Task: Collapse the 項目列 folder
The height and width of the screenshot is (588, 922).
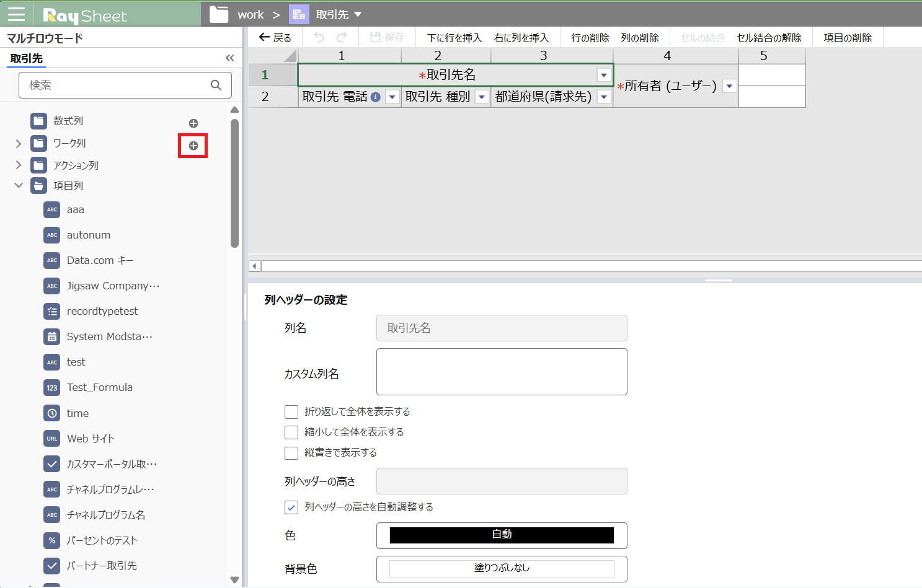Action: point(19,185)
